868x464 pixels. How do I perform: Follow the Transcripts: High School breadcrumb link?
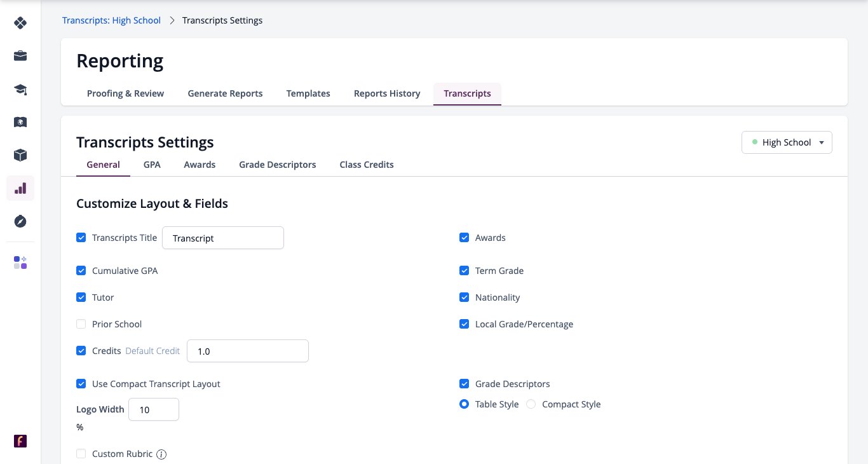coord(111,20)
